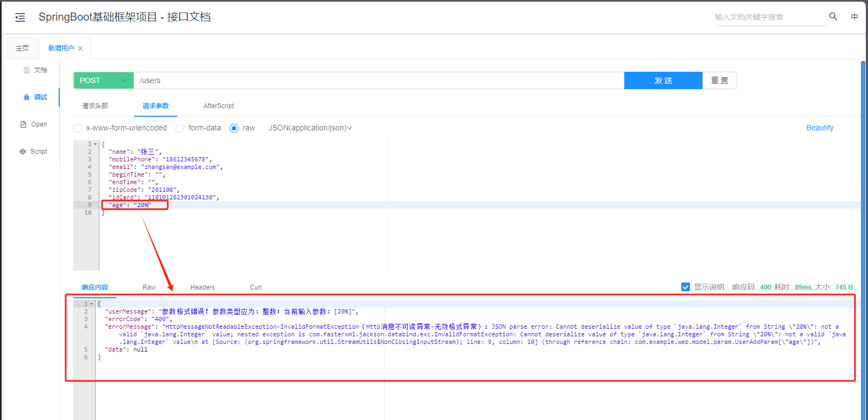Click the "data": null response line
Image resolution: width=868 pixels, height=420 pixels.
click(126, 350)
